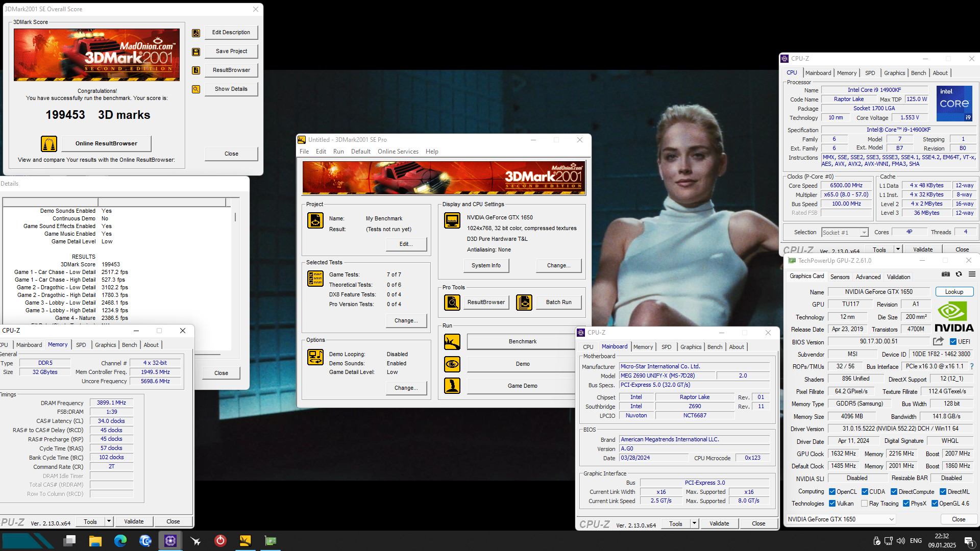This screenshot has height=551, width=980.
Task: Click the Save Project disk icon
Action: [196, 52]
